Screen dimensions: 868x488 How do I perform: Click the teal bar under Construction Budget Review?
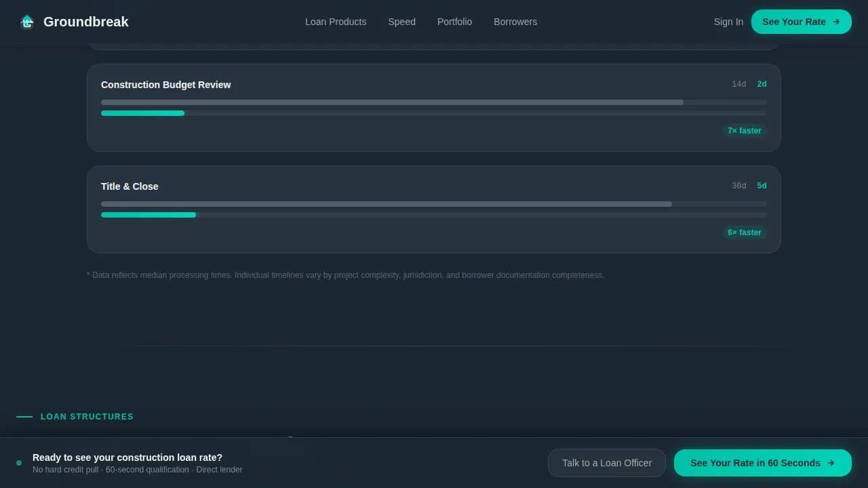pos(142,113)
